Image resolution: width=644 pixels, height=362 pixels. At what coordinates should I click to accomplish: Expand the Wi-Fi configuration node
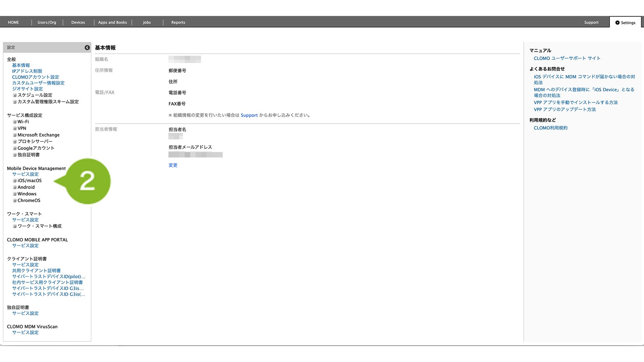coord(15,122)
